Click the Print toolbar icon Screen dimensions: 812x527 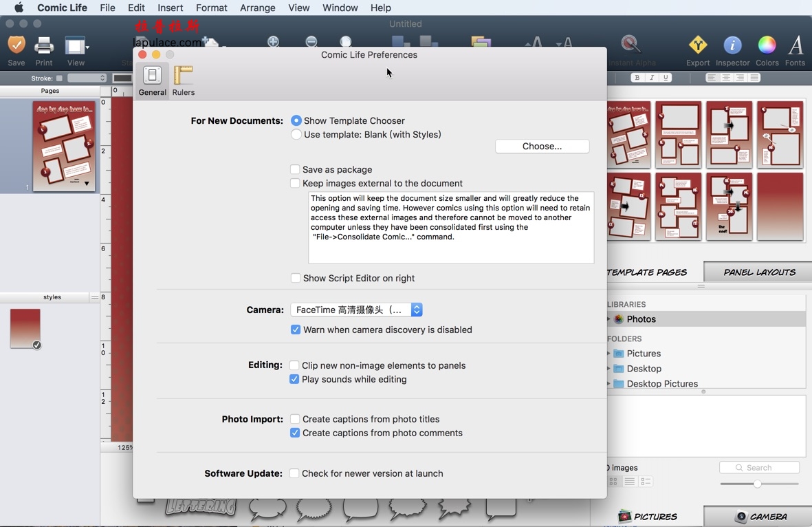coord(44,51)
